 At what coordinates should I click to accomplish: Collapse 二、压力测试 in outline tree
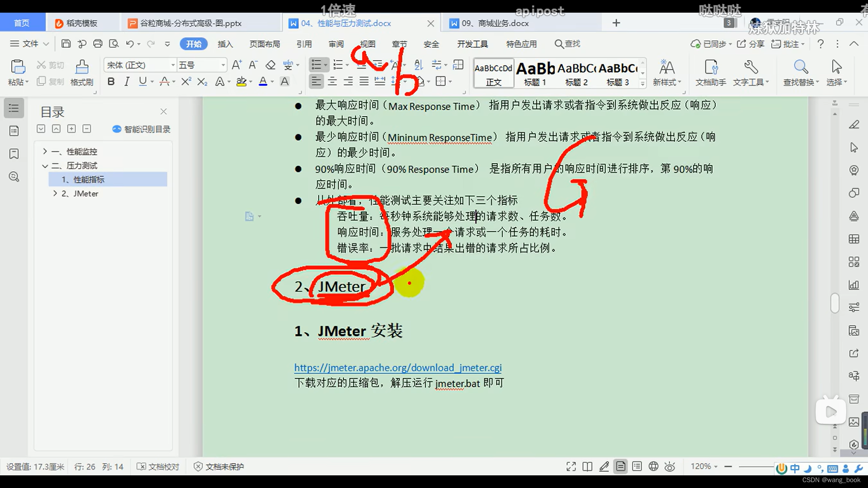coord(45,166)
